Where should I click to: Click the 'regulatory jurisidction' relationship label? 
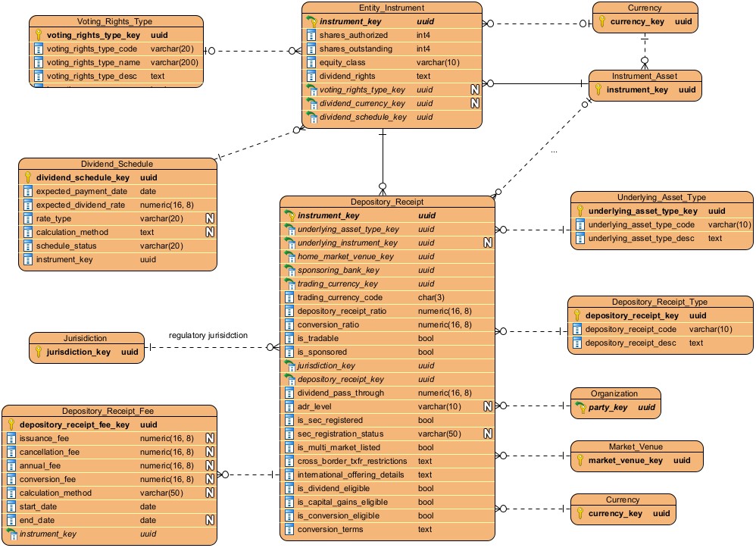(x=208, y=335)
